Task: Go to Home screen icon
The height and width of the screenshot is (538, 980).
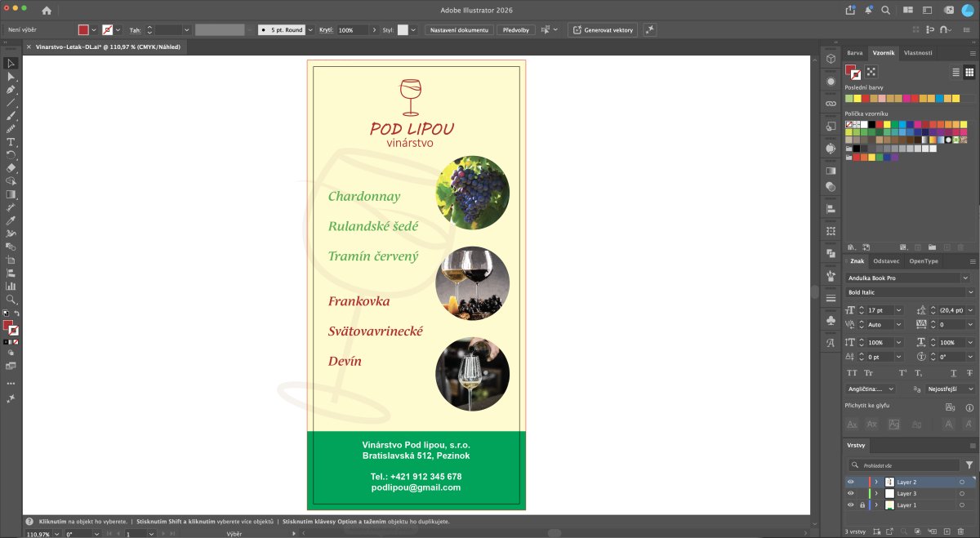Action: coord(47,11)
